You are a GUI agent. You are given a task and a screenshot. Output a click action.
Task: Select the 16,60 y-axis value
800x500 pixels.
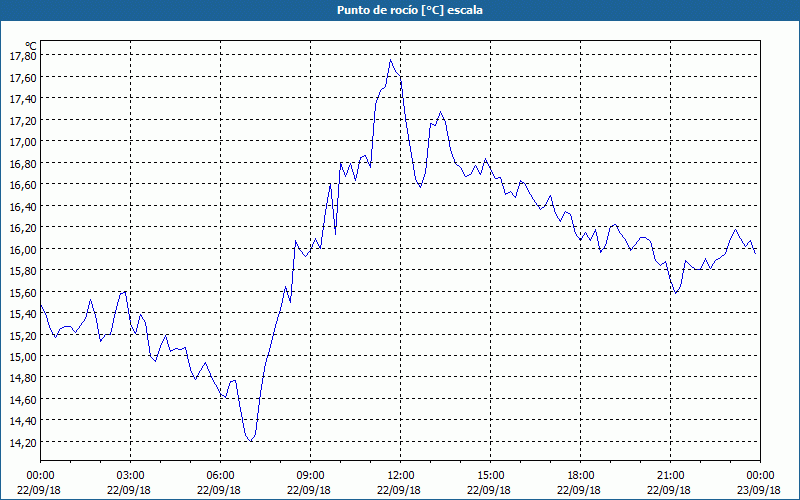pos(22,184)
